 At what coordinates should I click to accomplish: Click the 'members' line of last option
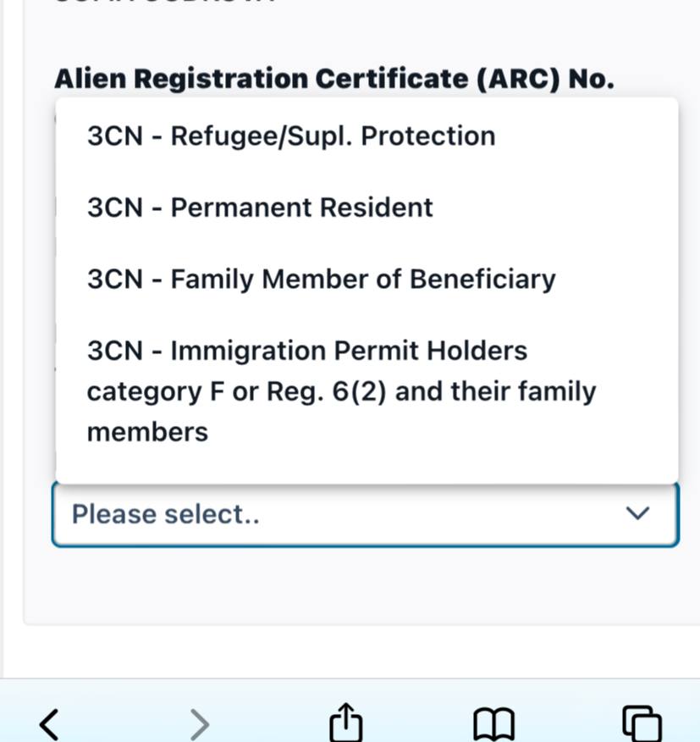[x=147, y=432]
